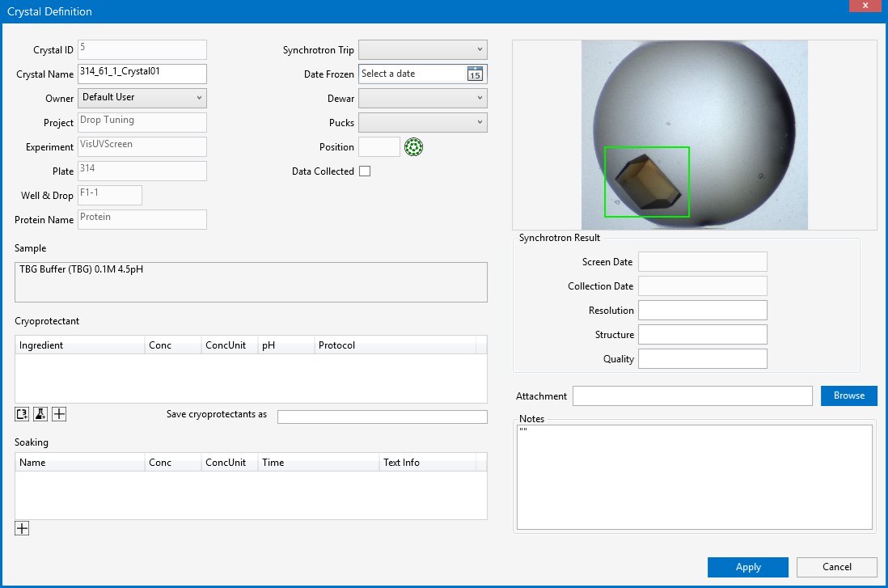Click the green puck position selector icon

[413, 147]
